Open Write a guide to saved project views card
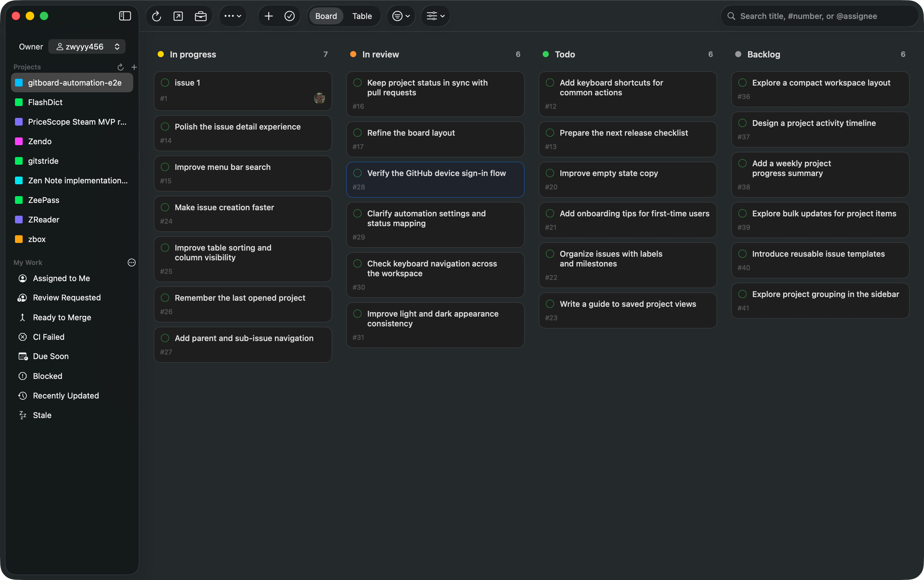Viewport: 924px width, 580px height. click(x=628, y=310)
